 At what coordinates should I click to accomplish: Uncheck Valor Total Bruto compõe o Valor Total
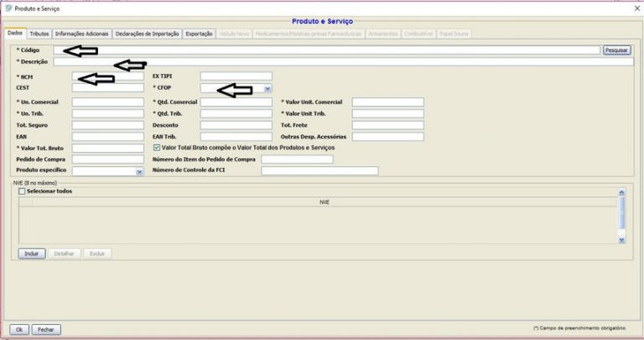[x=157, y=148]
